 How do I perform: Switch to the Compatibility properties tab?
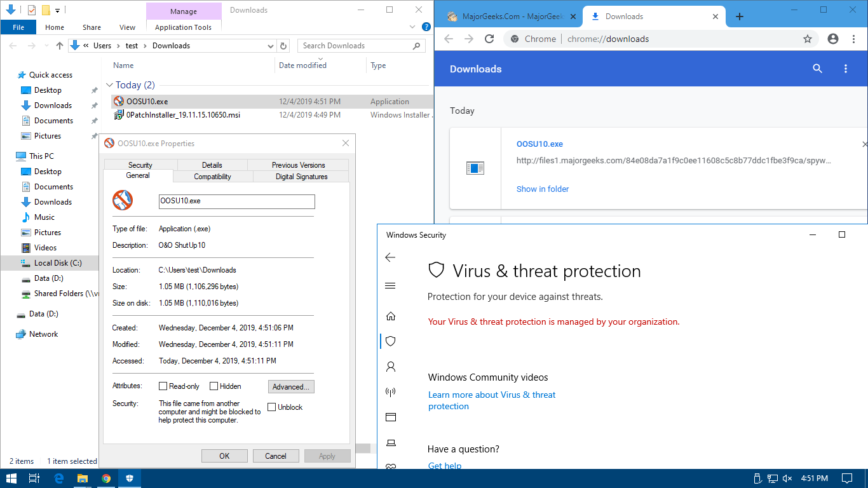click(212, 177)
